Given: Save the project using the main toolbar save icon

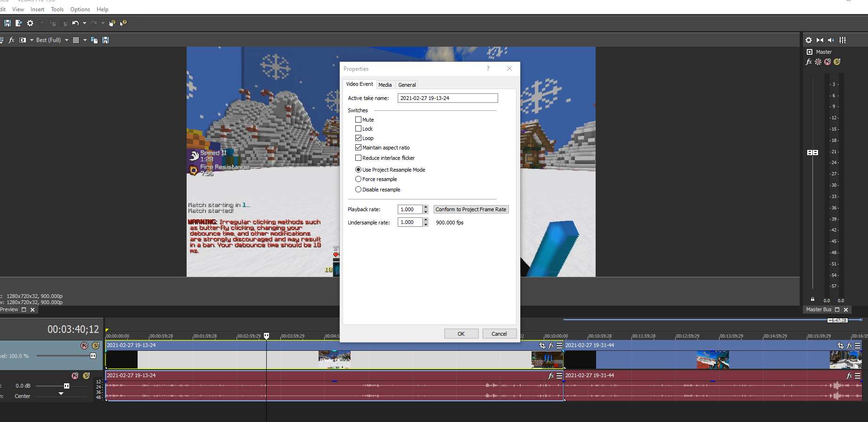Looking at the screenshot, I should [8, 23].
